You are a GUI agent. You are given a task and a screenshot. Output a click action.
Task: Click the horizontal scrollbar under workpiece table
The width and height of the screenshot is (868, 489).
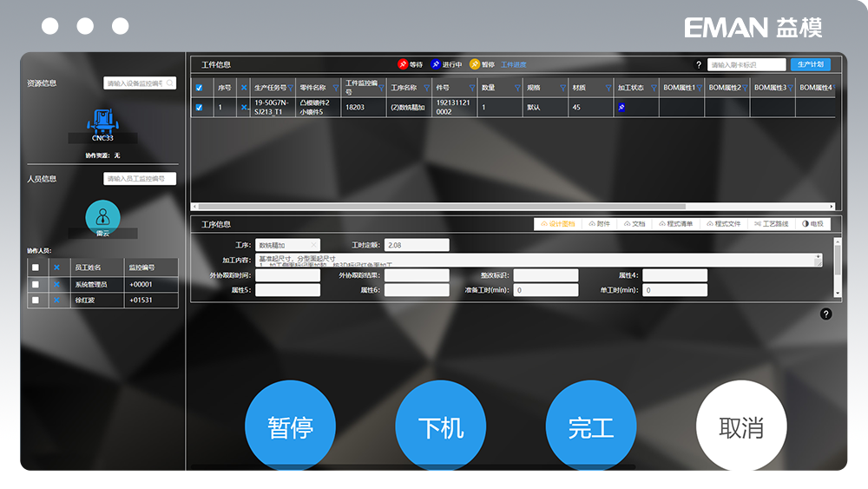443,207
